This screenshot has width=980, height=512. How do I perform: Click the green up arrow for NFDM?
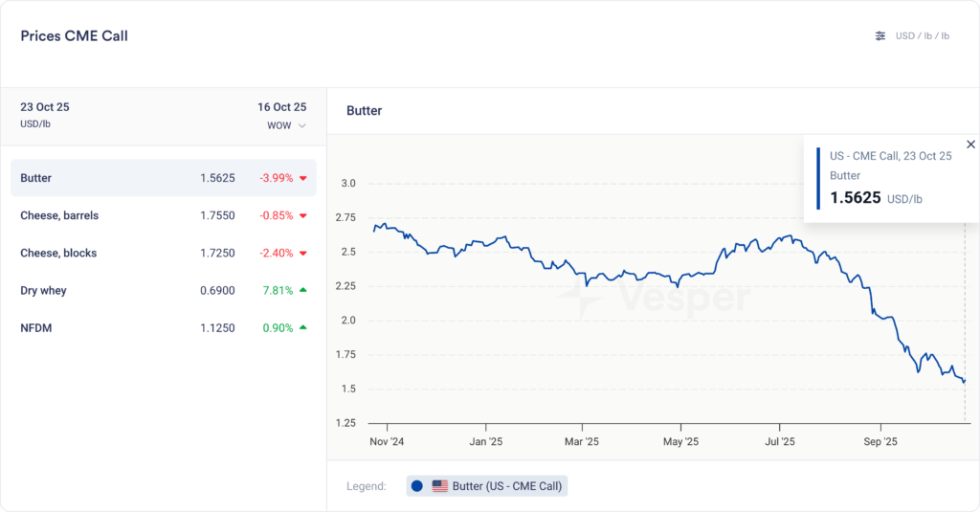tap(303, 327)
